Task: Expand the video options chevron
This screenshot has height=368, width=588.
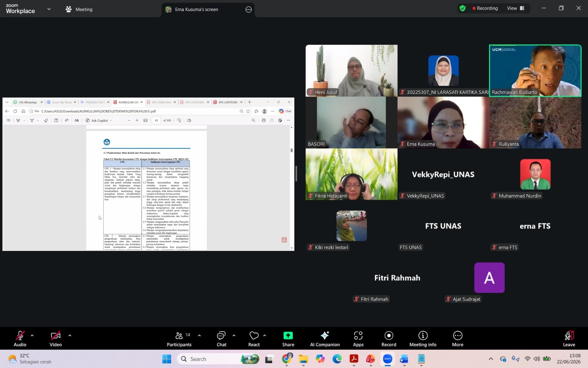Action: pyautogui.click(x=70, y=336)
